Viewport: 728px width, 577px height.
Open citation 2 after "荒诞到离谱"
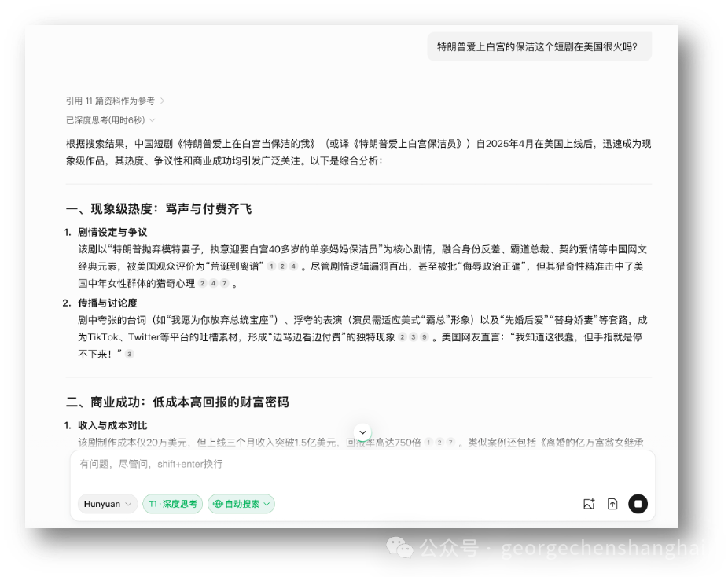coord(282,266)
